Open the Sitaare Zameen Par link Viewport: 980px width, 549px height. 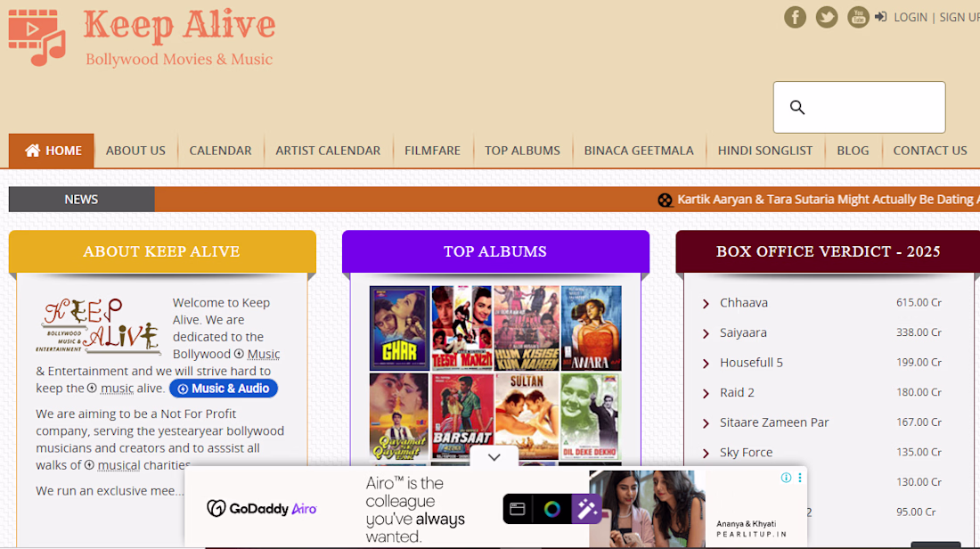tap(774, 422)
